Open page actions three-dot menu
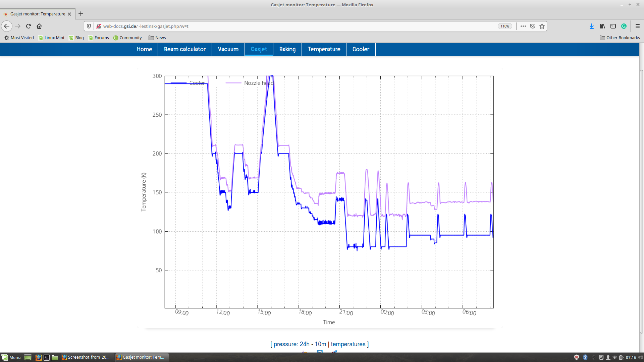The width and height of the screenshot is (644, 362). coord(523,26)
